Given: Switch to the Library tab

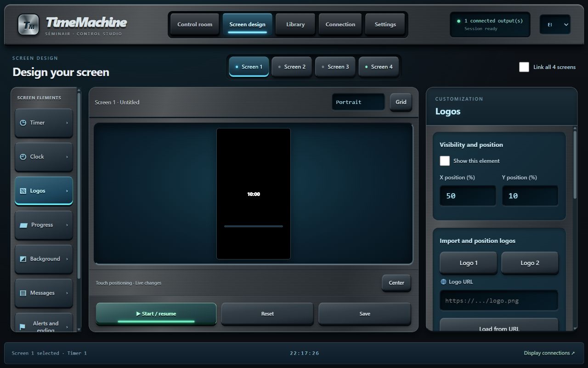Looking at the screenshot, I should coord(295,24).
